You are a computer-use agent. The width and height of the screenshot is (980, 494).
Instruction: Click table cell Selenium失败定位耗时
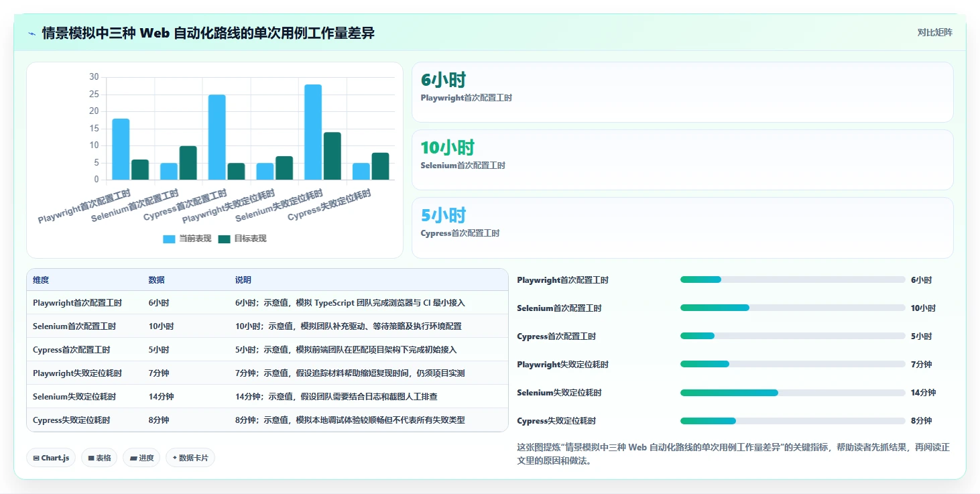74,397
